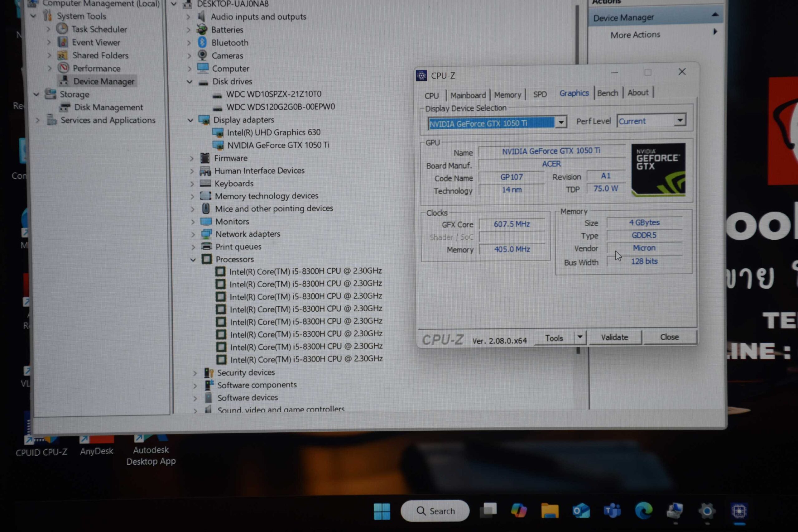Click the Task Scheduler clock icon
Screen dimensions: 798x532
62,29
